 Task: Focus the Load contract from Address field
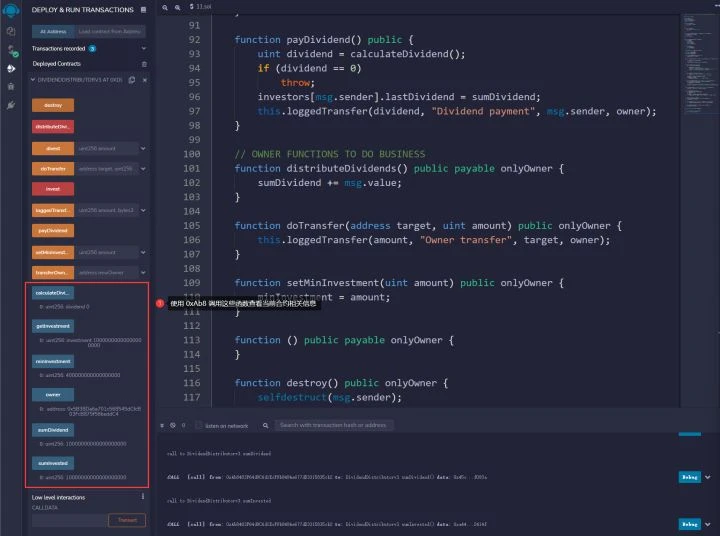tap(110, 31)
